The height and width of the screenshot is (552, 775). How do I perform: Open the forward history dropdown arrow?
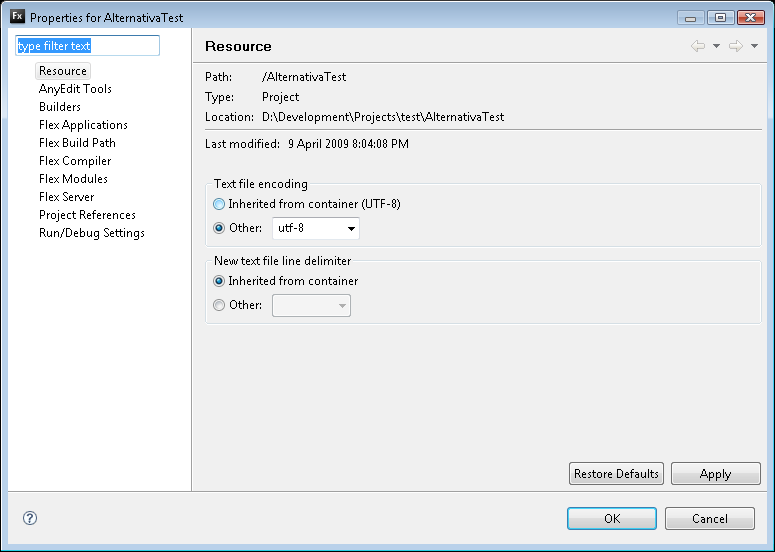753,46
